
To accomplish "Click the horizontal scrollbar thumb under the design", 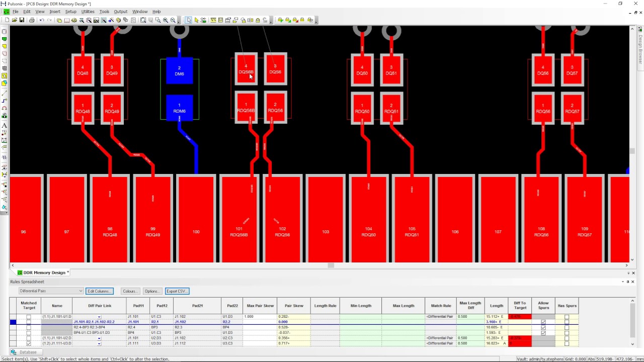I will (x=331, y=265).
